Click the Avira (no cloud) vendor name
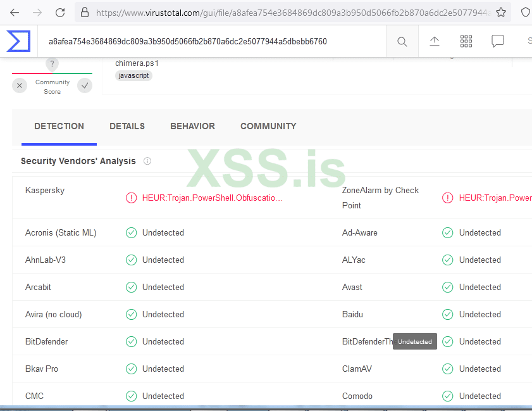532x411 pixels. tap(54, 315)
